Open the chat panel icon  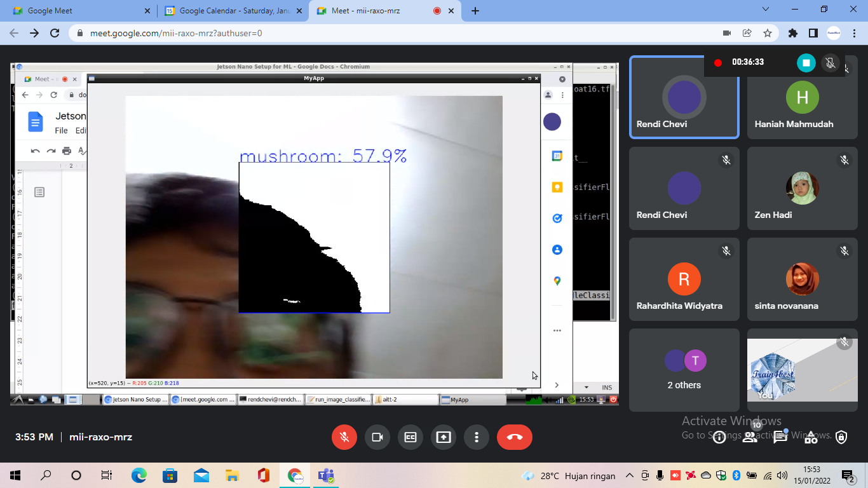(780, 437)
